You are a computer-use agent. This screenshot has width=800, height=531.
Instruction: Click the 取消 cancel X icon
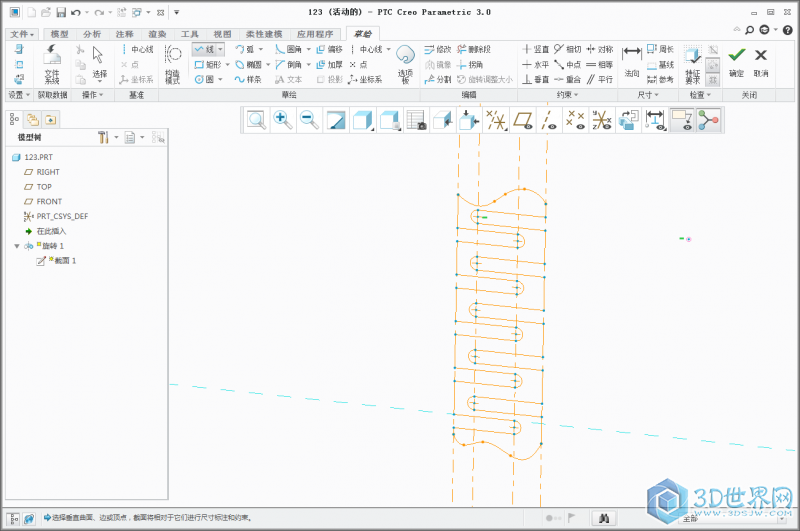761,60
